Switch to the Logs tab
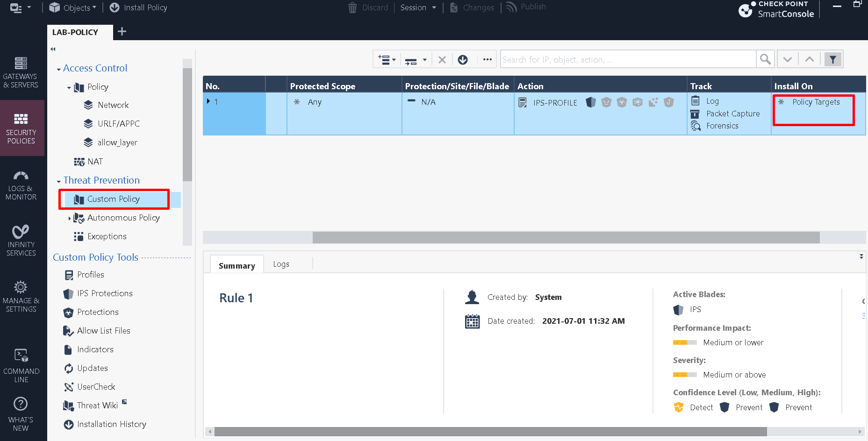The image size is (868, 441). coord(281,264)
